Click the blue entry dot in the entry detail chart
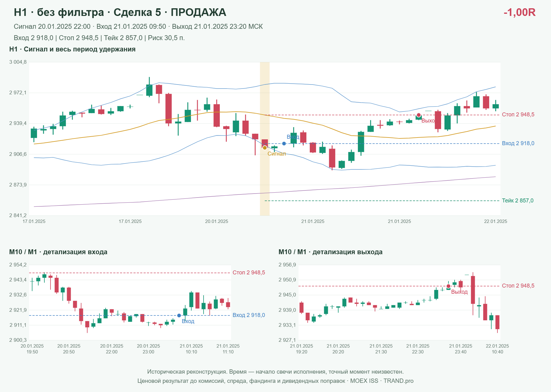 pos(179,315)
